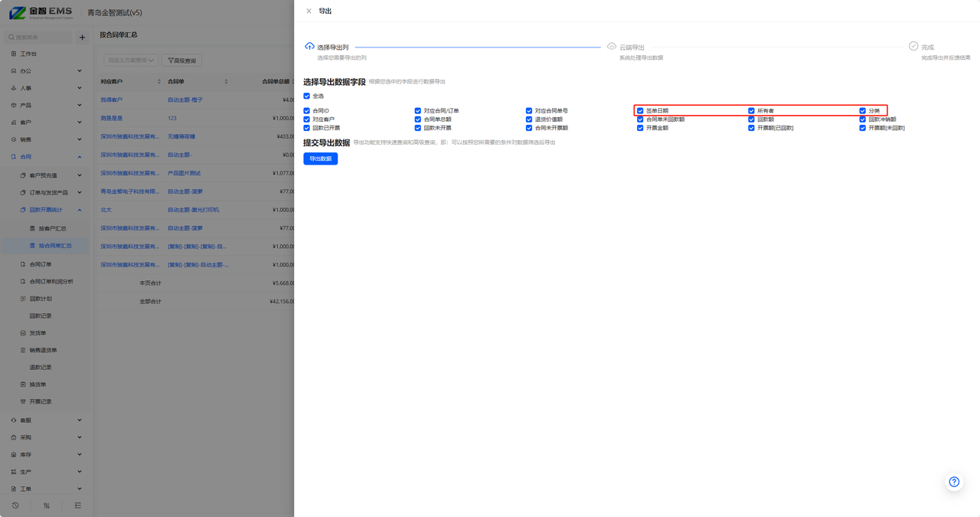This screenshot has height=517, width=980.
Task: Click the 生产 production icon in sidebar
Action: coord(14,472)
